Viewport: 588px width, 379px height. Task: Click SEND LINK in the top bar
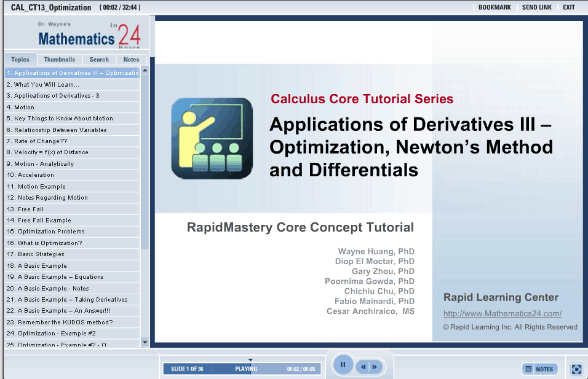point(536,7)
